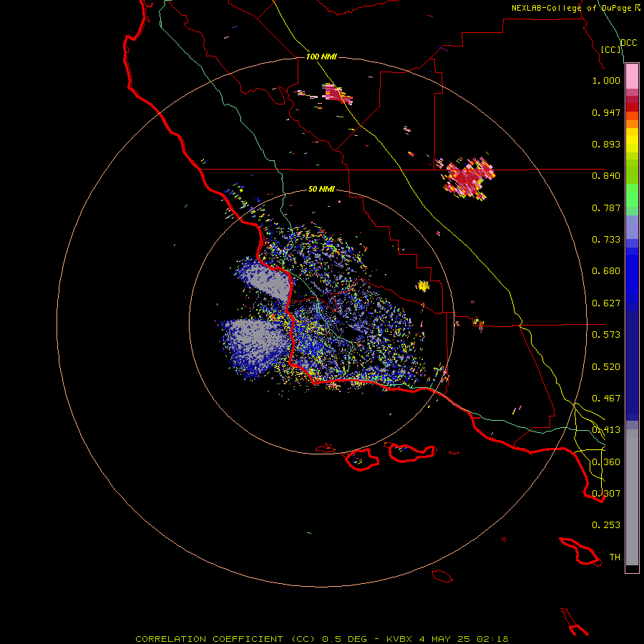The image size is (644, 644).
Task: Click the Correlation Coefficient KVBX product caption
Action: pyautogui.click(x=321, y=639)
